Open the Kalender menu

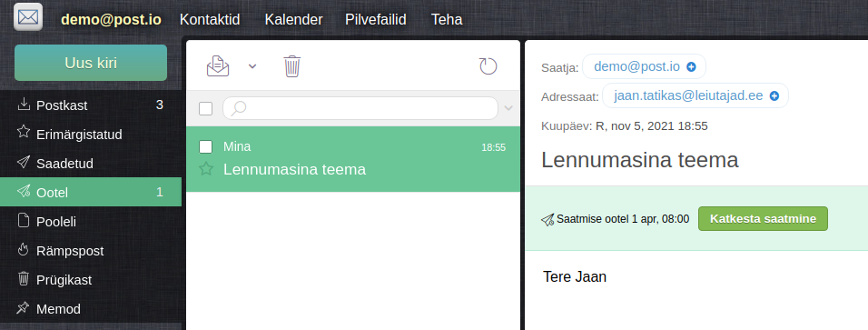tap(293, 19)
